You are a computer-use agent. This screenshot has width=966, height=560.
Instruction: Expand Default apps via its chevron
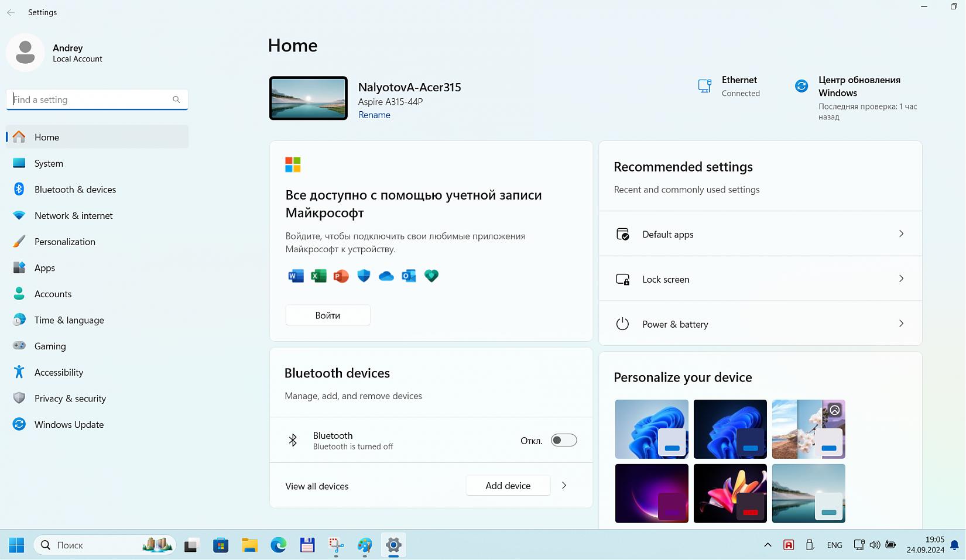[x=901, y=234]
